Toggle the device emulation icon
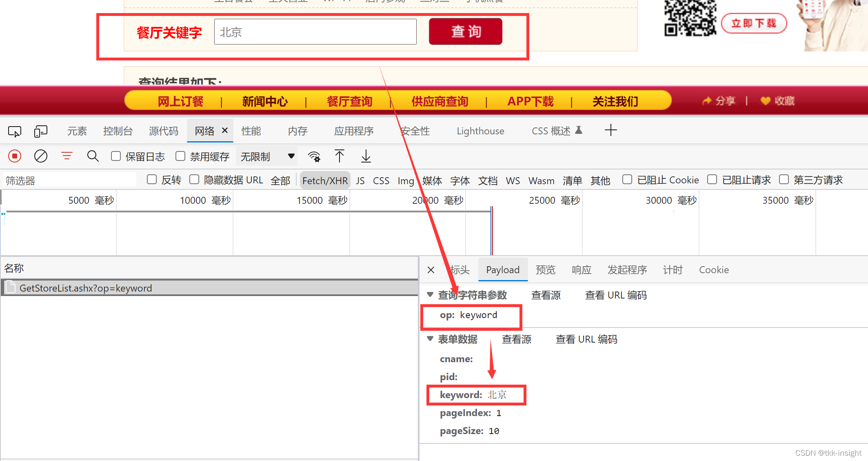868x461 pixels. [41, 131]
